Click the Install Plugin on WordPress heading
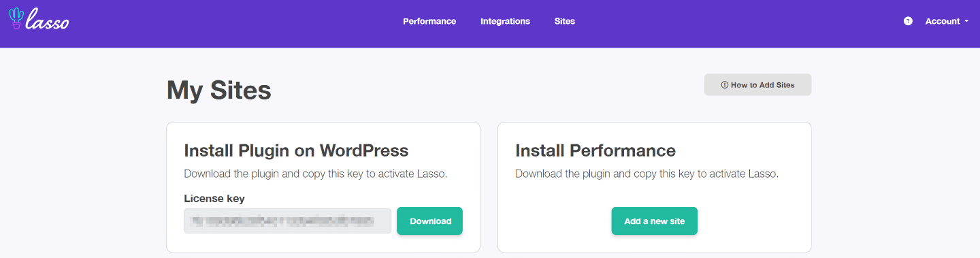 tap(296, 150)
